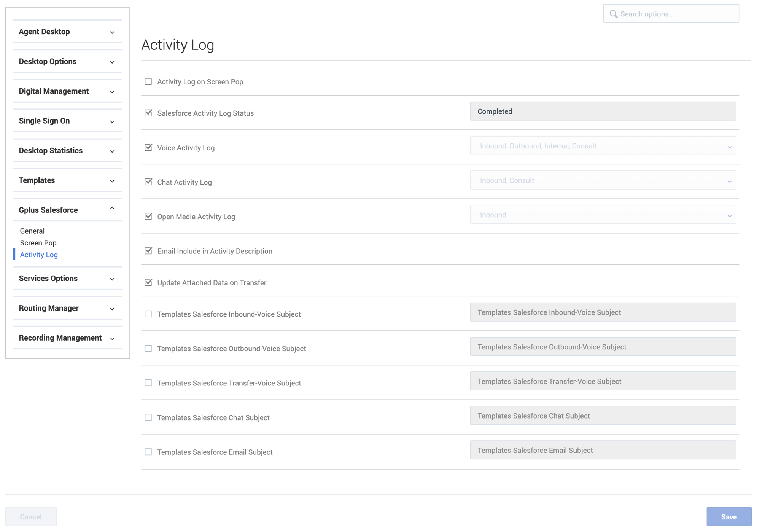Open the Chat Activity Log dropdown
The height and width of the screenshot is (532, 757).
tap(603, 181)
